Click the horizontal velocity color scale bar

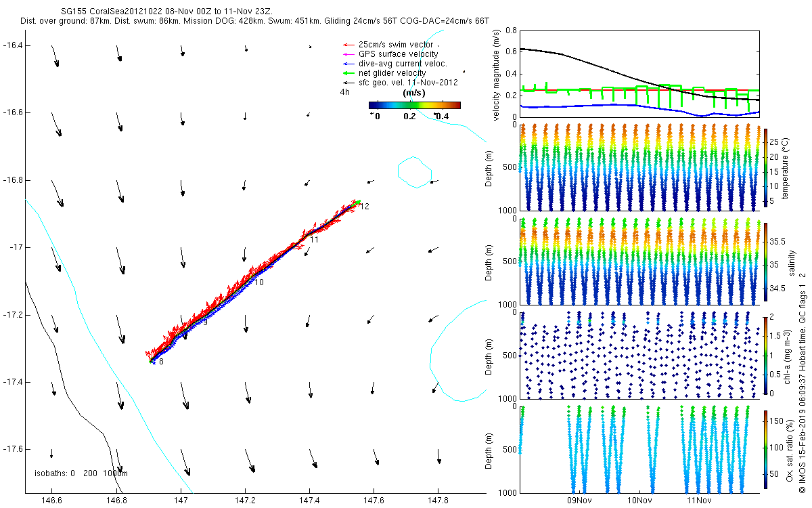point(415,105)
